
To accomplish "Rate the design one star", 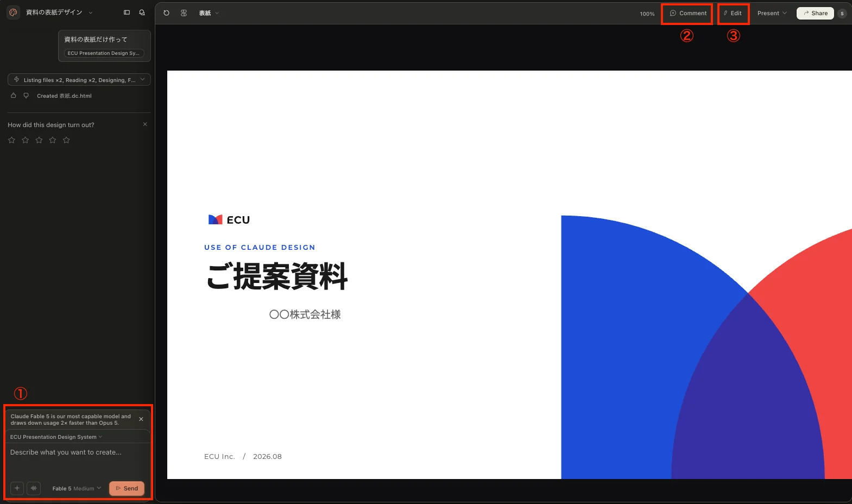I will point(11,140).
